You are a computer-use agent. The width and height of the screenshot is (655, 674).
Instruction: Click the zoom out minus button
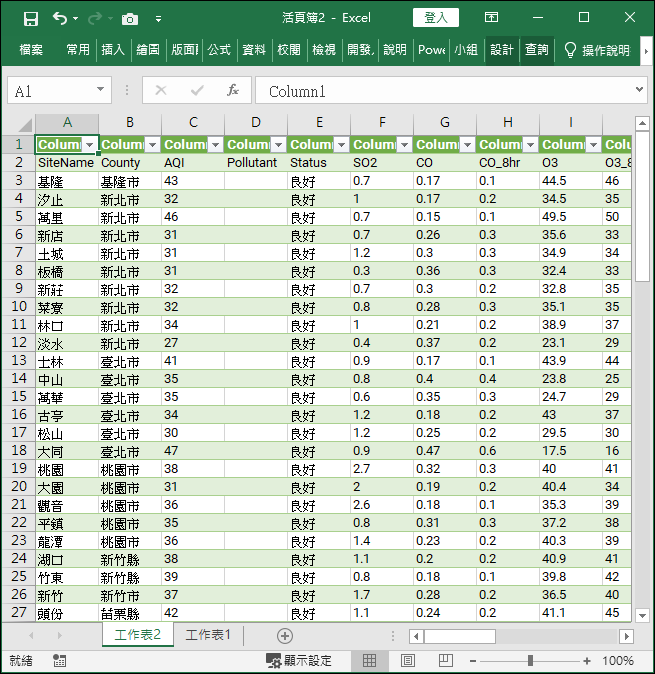[473, 661]
